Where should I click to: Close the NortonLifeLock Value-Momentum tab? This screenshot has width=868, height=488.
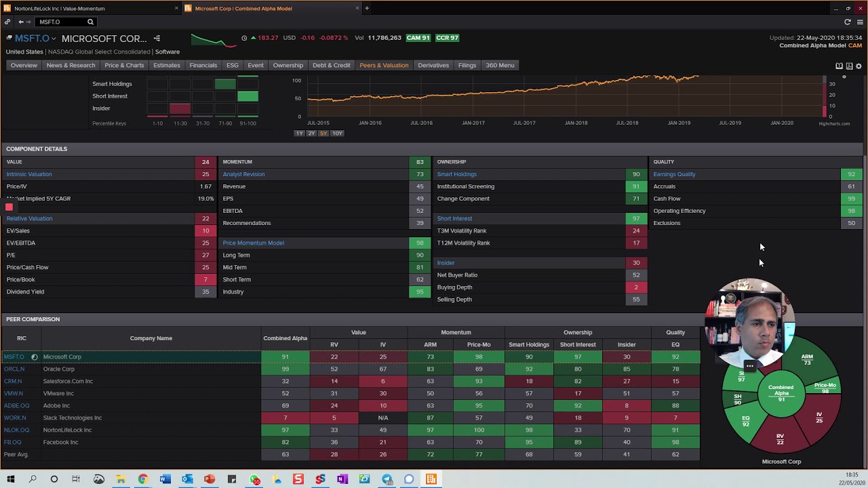(177, 8)
